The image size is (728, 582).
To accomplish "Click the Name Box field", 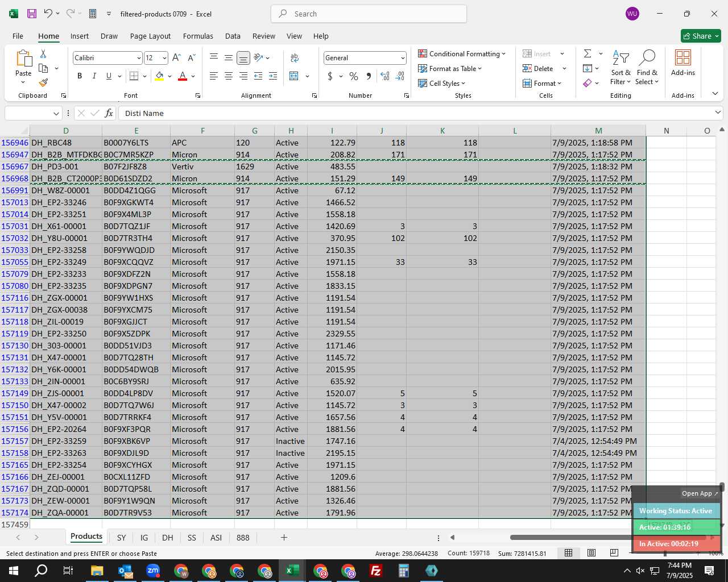I will pos(32,113).
